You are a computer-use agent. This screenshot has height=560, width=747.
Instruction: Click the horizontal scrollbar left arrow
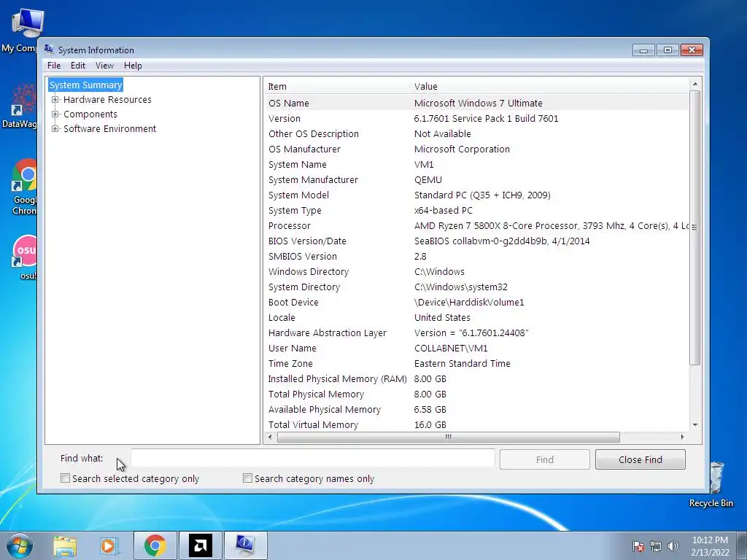click(270, 437)
